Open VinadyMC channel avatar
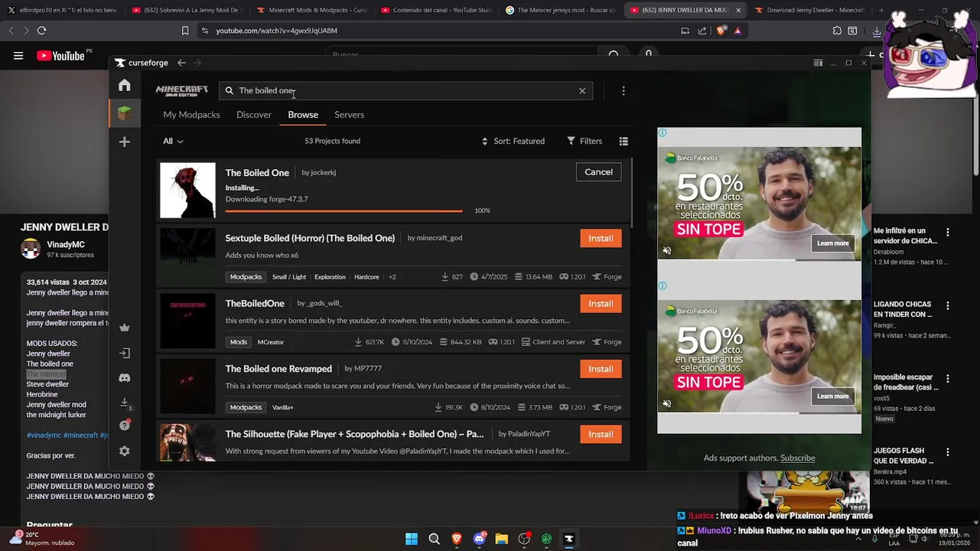This screenshot has width=980, height=551. (x=31, y=249)
